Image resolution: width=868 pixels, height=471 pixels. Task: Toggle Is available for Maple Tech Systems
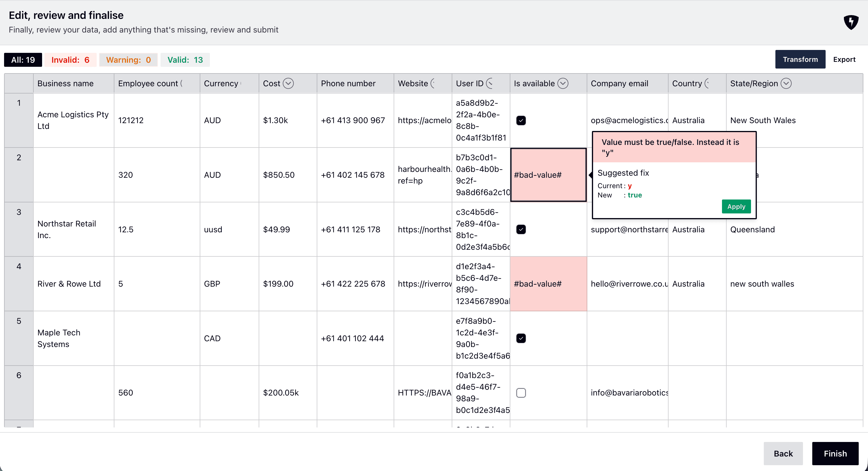coord(521,338)
